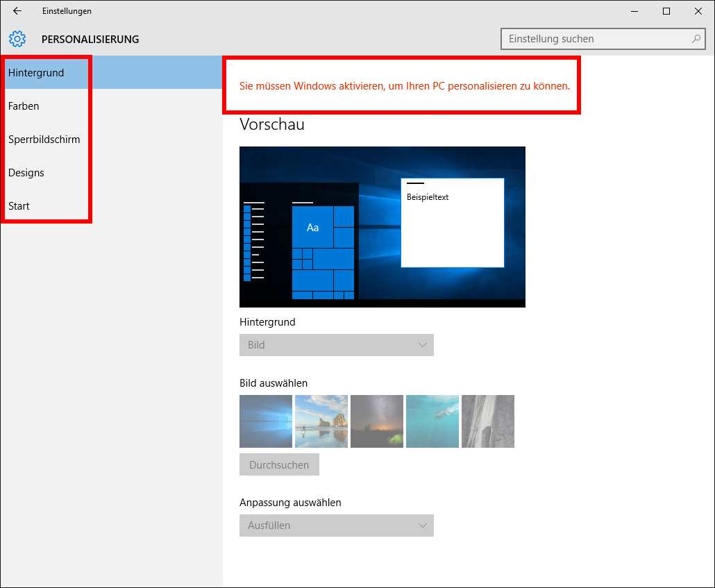Close the Einstellungen window

[x=698, y=11]
